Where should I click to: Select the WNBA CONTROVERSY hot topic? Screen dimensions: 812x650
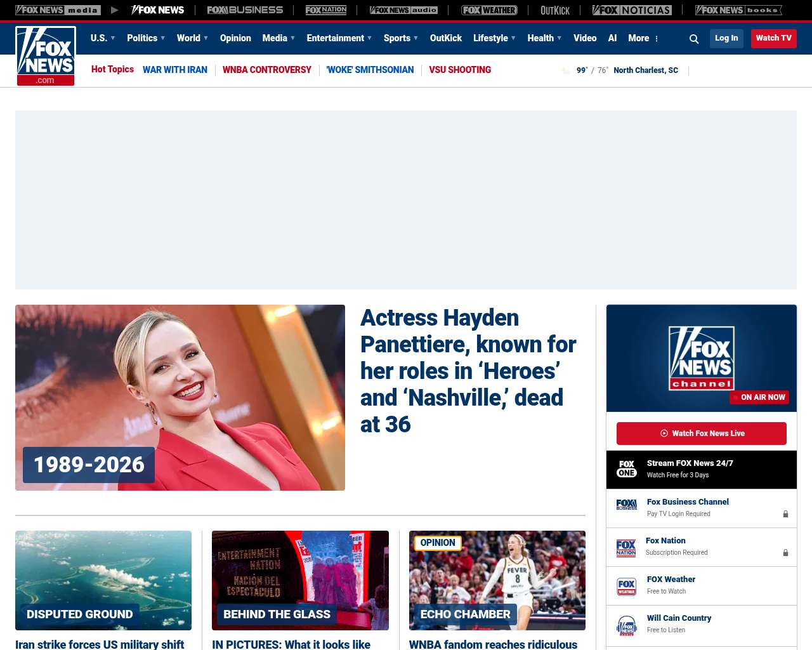click(267, 70)
